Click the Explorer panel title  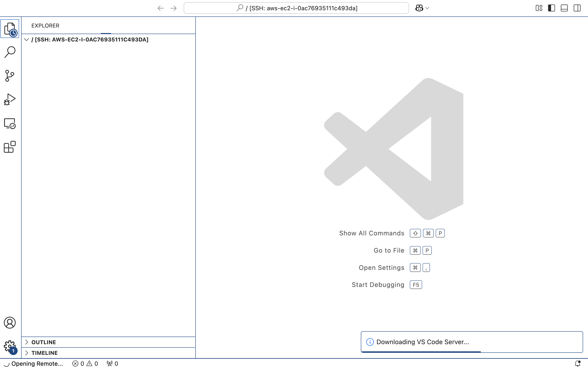[x=45, y=26]
